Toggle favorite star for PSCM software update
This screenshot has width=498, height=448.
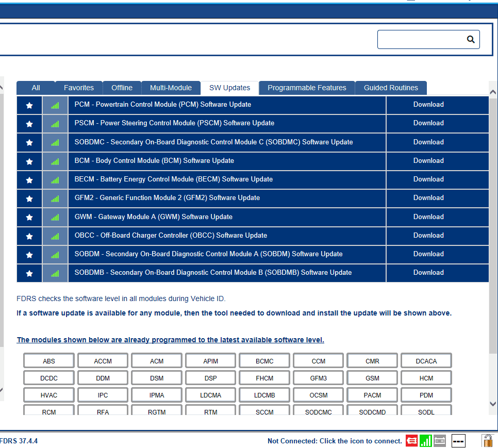[29, 124]
